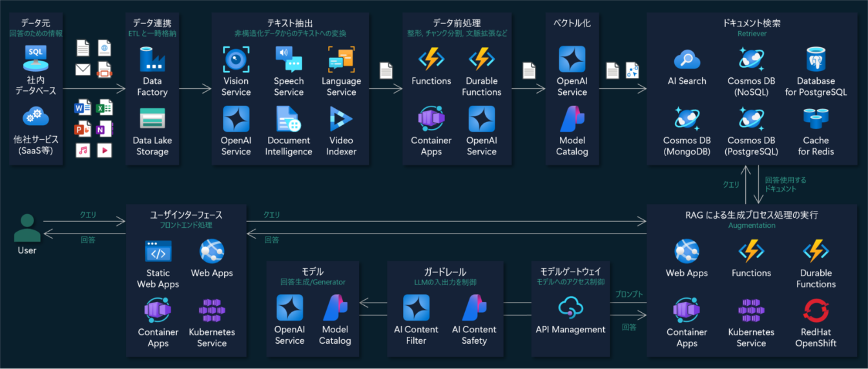Click the 回答使用するドキュメント label
868x369 pixels.
785,184
